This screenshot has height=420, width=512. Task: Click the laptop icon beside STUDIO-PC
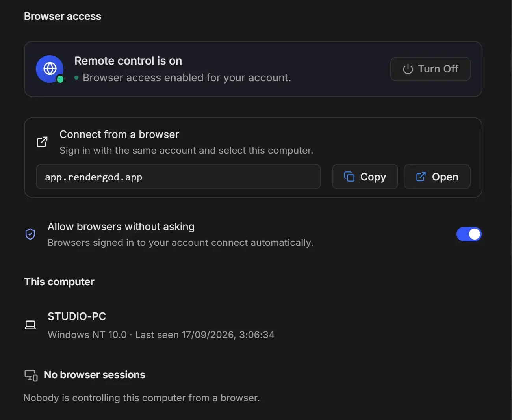pyautogui.click(x=30, y=325)
